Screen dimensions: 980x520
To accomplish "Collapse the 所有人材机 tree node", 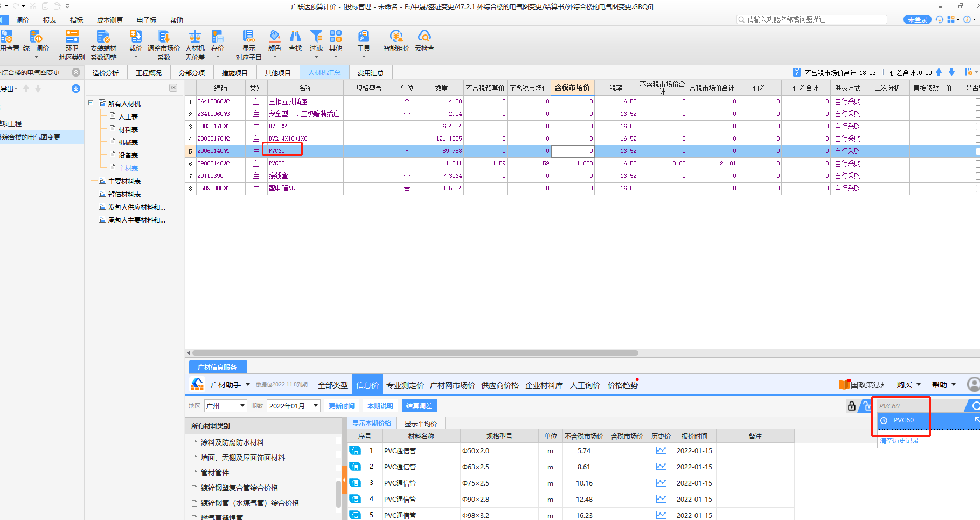I will click(x=91, y=103).
